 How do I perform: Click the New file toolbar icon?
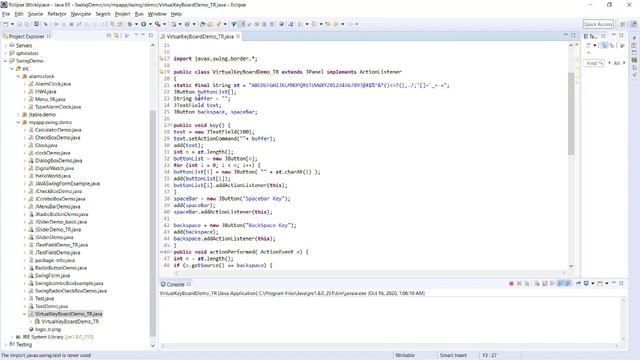(6, 24)
